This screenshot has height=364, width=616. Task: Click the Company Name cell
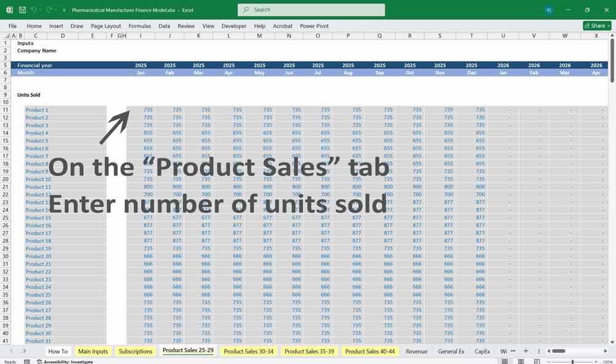(36, 51)
